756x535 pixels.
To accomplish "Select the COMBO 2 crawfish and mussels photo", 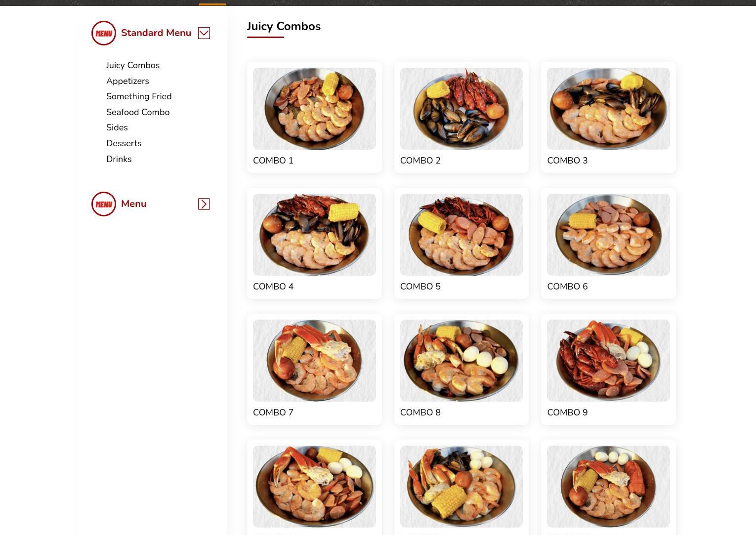I will (x=462, y=109).
